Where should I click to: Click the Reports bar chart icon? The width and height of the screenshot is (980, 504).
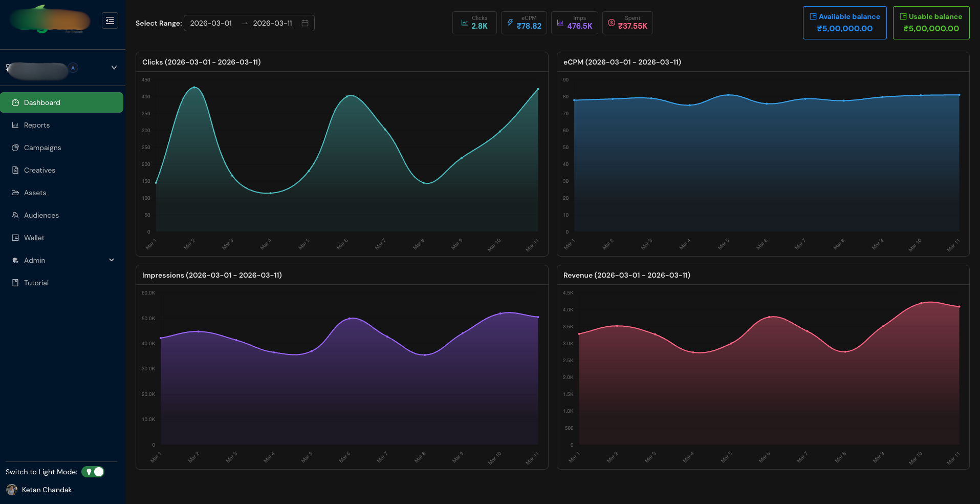tap(15, 125)
